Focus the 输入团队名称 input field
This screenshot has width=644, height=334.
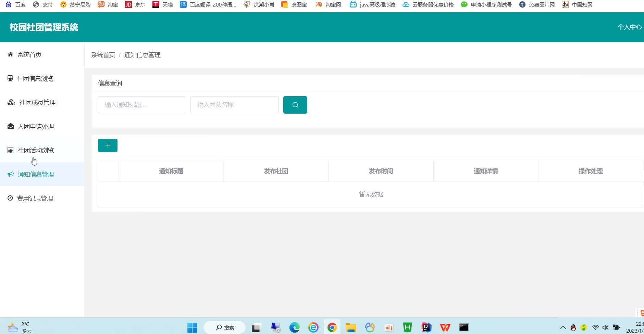(x=234, y=105)
